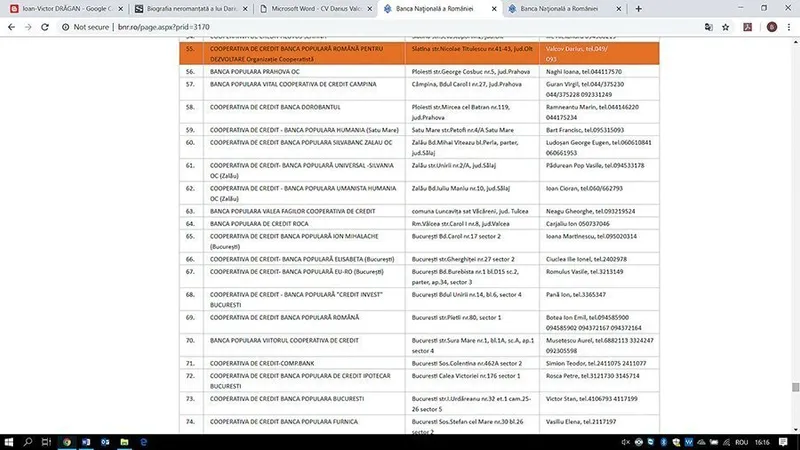Click BANCA POPULARA VIITORUL COOPERATIVA DE CREDIT
The image size is (800, 450).
point(284,340)
